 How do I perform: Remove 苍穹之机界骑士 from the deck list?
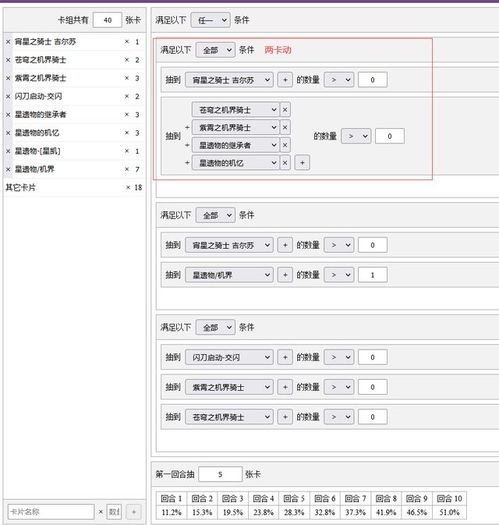point(8,60)
